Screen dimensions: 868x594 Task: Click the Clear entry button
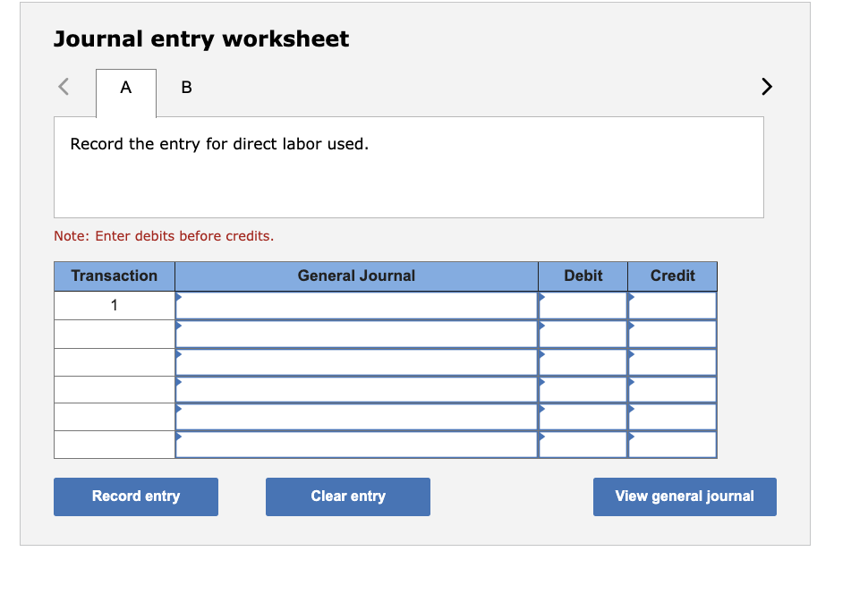click(x=347, y=496)
